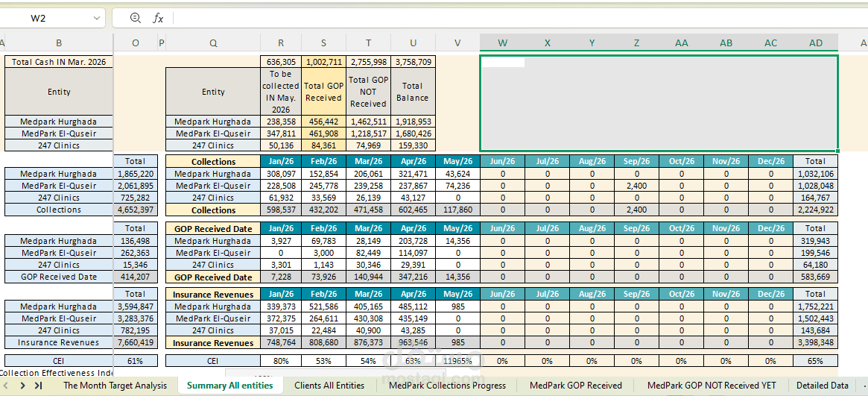The image size is (868, 396).
Task: Switch to The Month Target Analysis tab
Action: coord(115,386)
